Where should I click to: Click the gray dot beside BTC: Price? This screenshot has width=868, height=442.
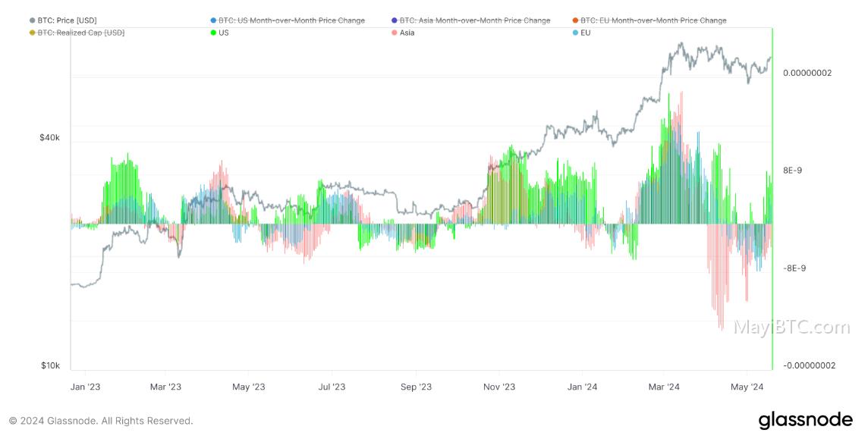(33, 20)
